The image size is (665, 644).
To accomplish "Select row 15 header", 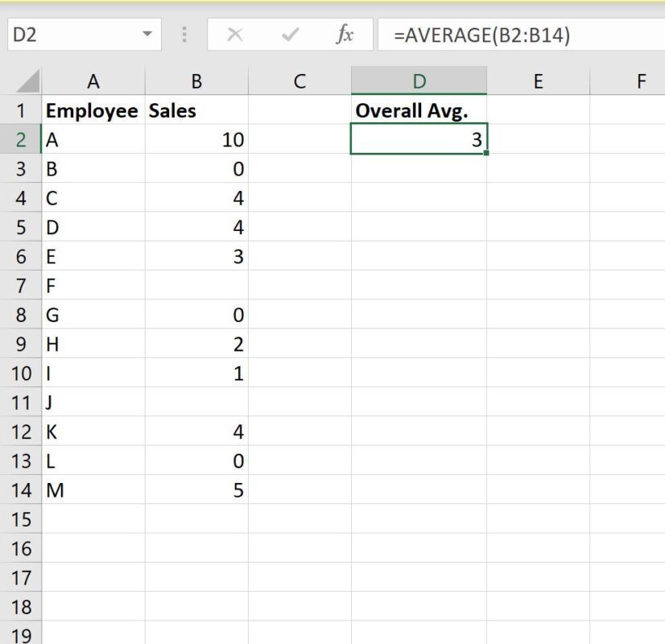I will click(21, 519).
